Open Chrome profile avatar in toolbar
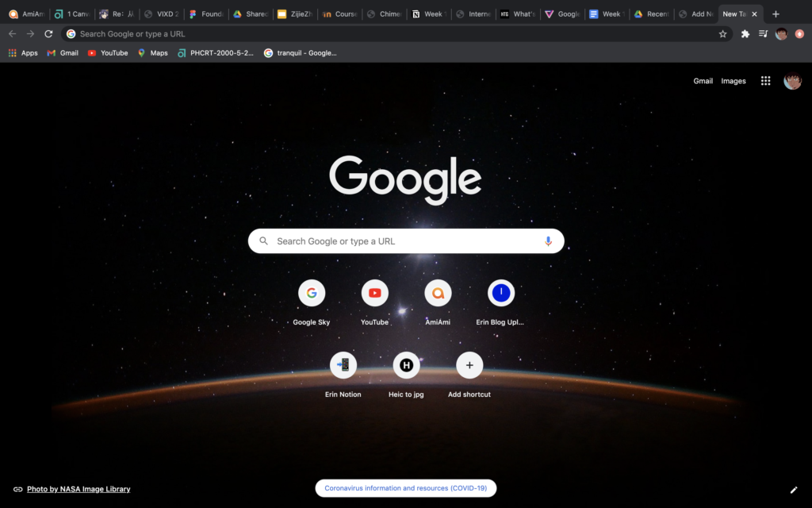 pyautogui.click(x=781, y=33)
